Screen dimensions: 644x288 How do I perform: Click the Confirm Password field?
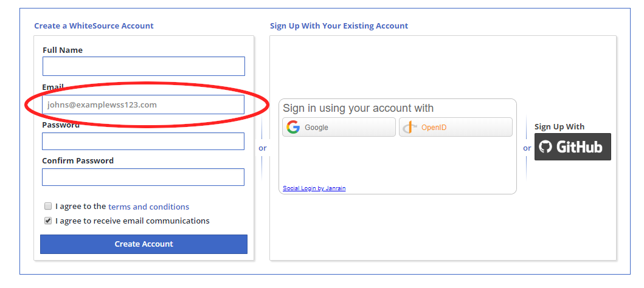click(144, 177)
